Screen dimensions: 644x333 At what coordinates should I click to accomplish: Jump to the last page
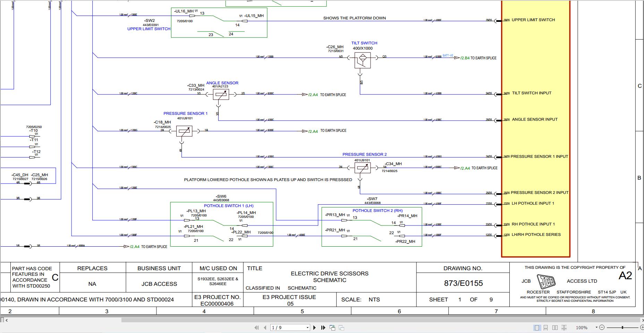click(x=323, y=327)
